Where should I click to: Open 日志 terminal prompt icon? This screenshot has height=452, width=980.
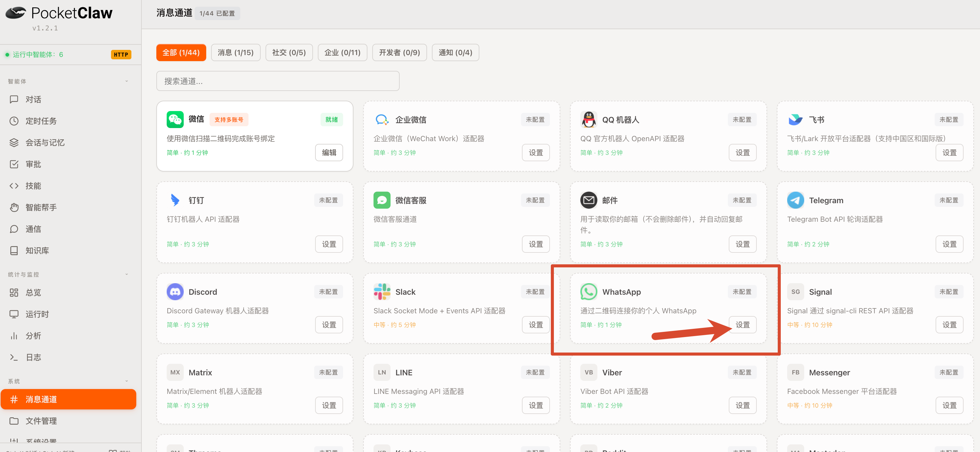[14, 357]
